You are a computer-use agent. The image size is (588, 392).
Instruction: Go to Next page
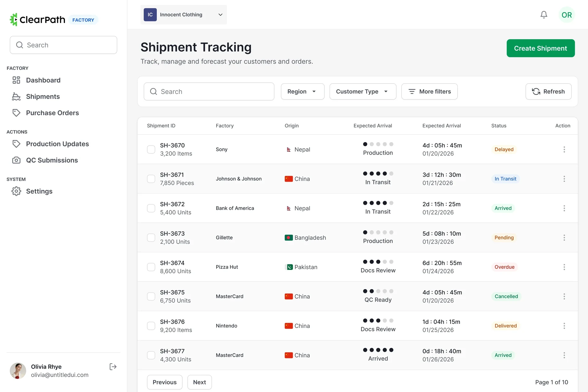click(199, 382)
